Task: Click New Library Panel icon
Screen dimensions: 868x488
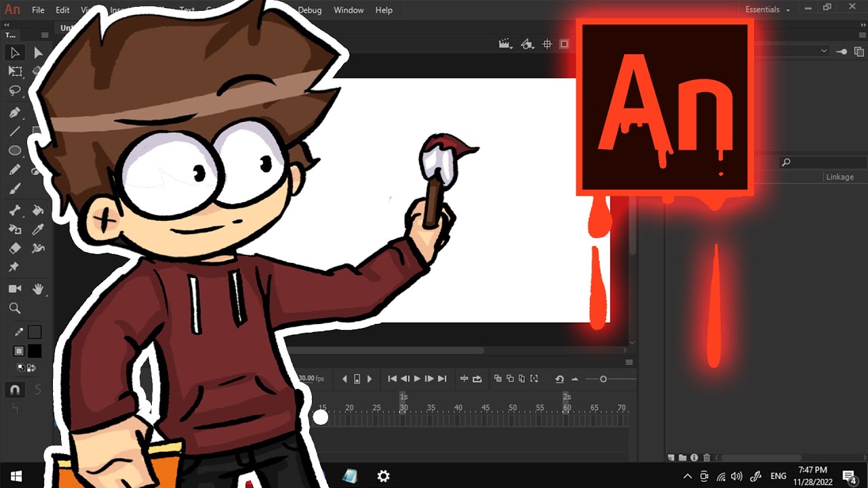Action: [x=859, y=52]
